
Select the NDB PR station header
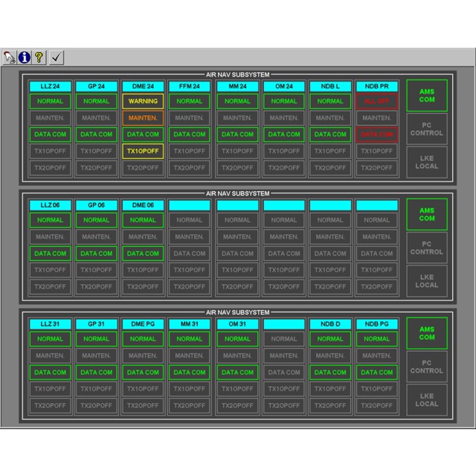[x=377, y=86]
